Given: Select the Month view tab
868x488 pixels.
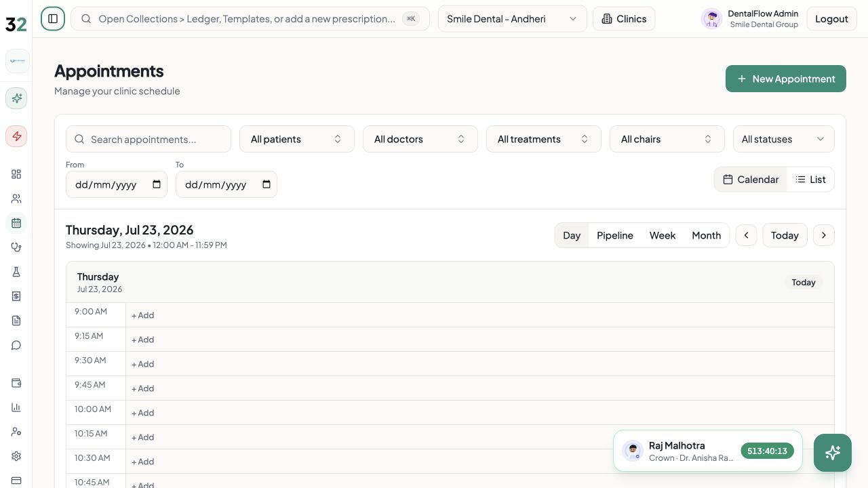Looking at the screenshot, I should [x=706, y=235].
